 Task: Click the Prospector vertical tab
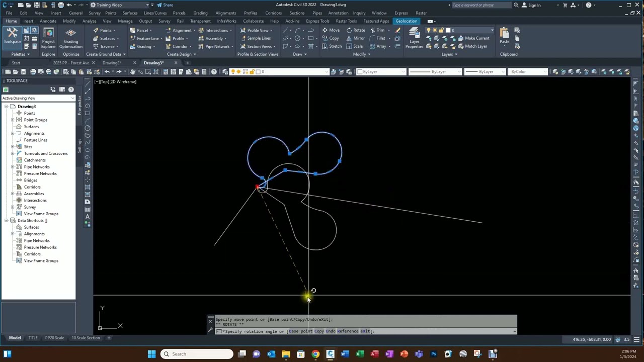(79, 105)
